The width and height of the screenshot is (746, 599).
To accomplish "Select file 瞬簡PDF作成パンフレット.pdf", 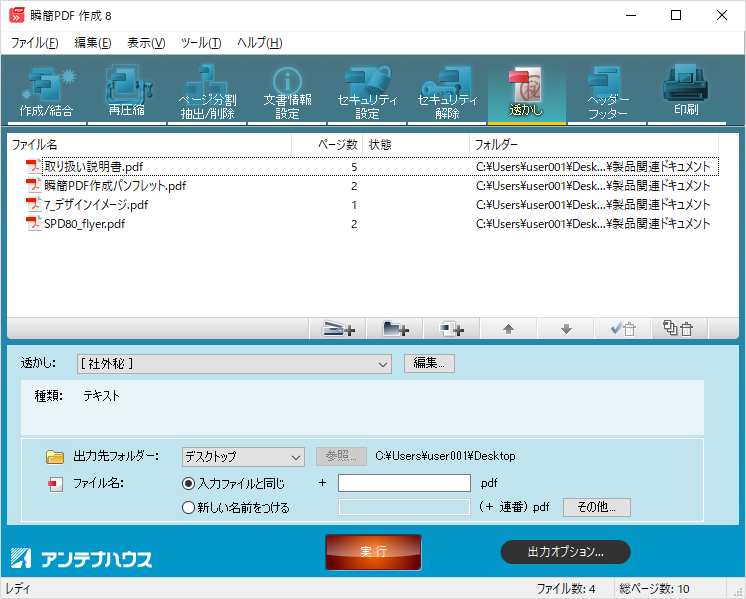I will point(115,186).
